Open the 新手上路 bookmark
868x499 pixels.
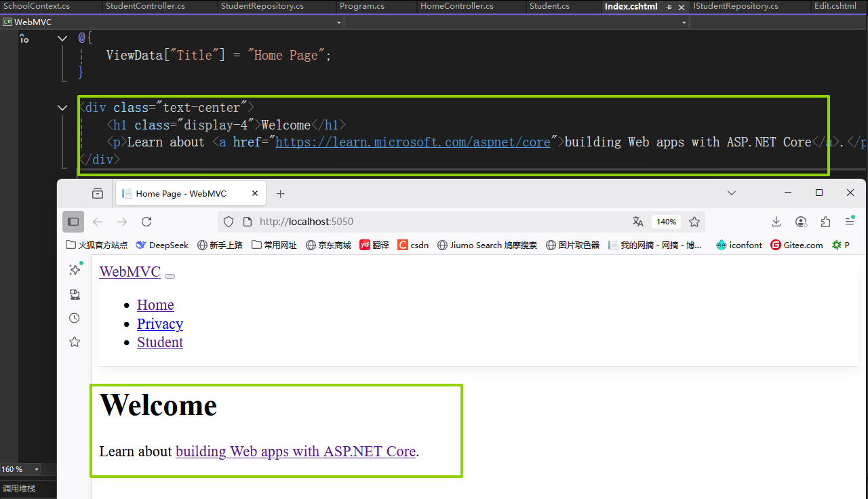220,245
